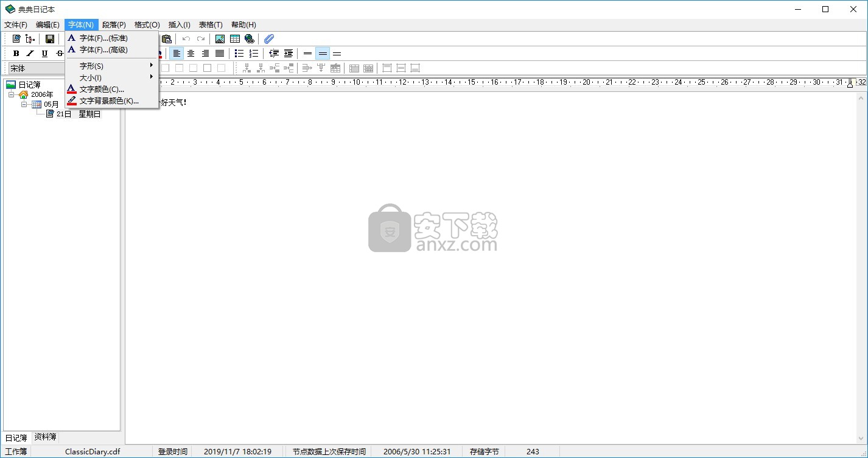This screenshot has height=458, width=868.
Task: Apply numbered list formatting
Action: coord(254,54)
